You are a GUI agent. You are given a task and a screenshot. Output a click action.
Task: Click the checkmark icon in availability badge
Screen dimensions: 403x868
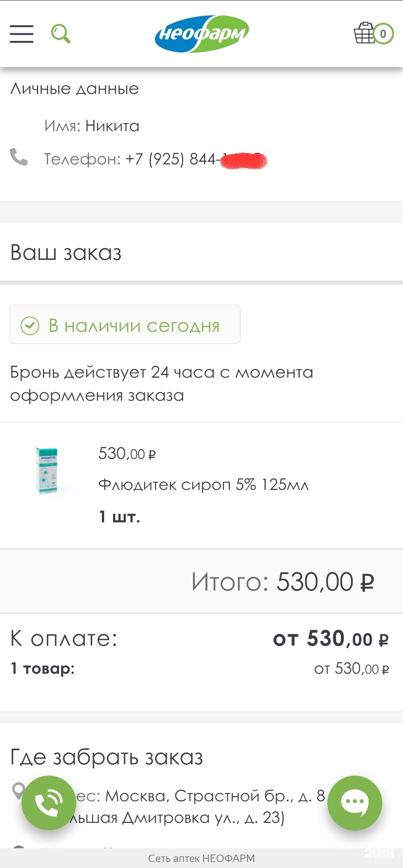point(30,325)
